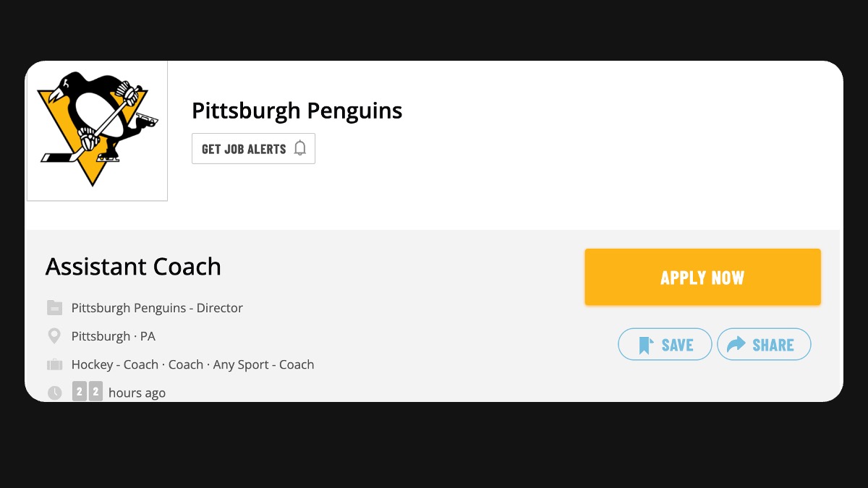Click the Save button
The width and height of the screenshot is (868, 488).
click(x=665, y=344)
